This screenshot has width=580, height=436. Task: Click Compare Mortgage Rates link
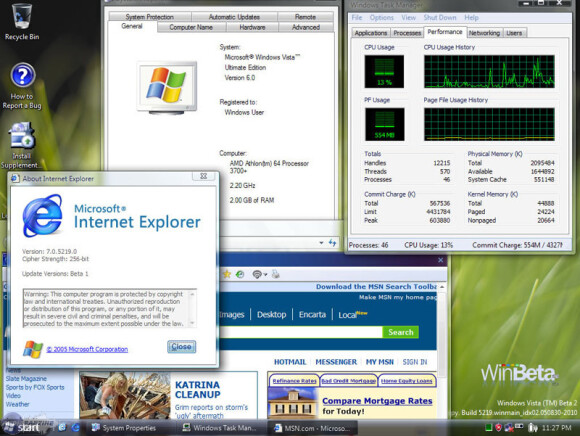tap(377, 401)
